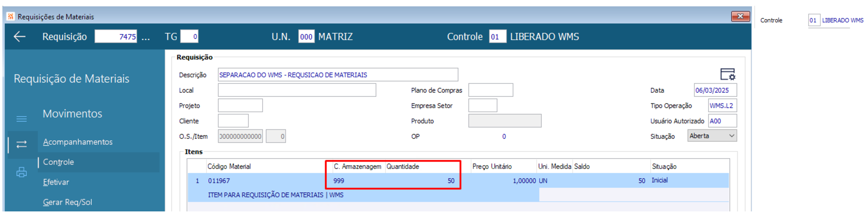The width and height of the screenshot is (868, 221).
Task: Click the Preço Unitário column header
Action: click(x=492, y=166)
